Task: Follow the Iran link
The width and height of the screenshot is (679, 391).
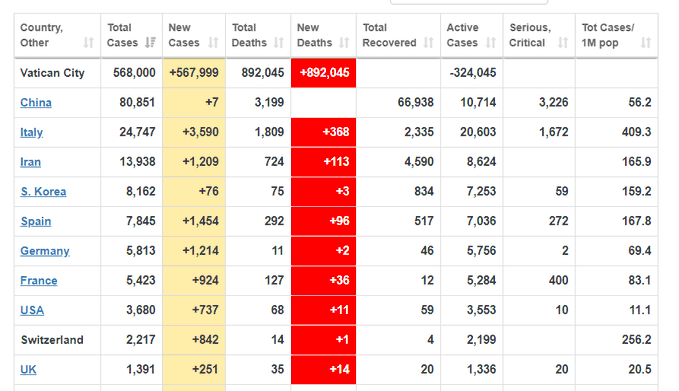Action: [30, 162]
